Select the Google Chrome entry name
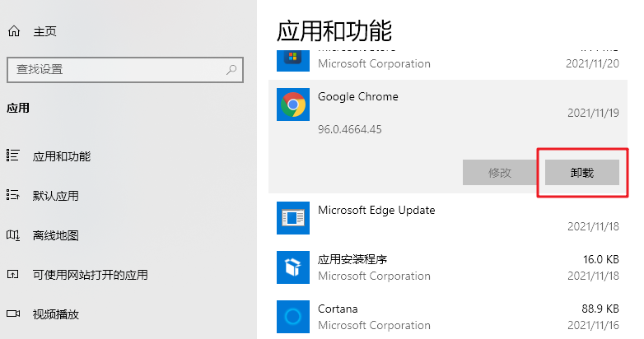Image resolution: width=644 pixels, height=339 pixels. 358,96
